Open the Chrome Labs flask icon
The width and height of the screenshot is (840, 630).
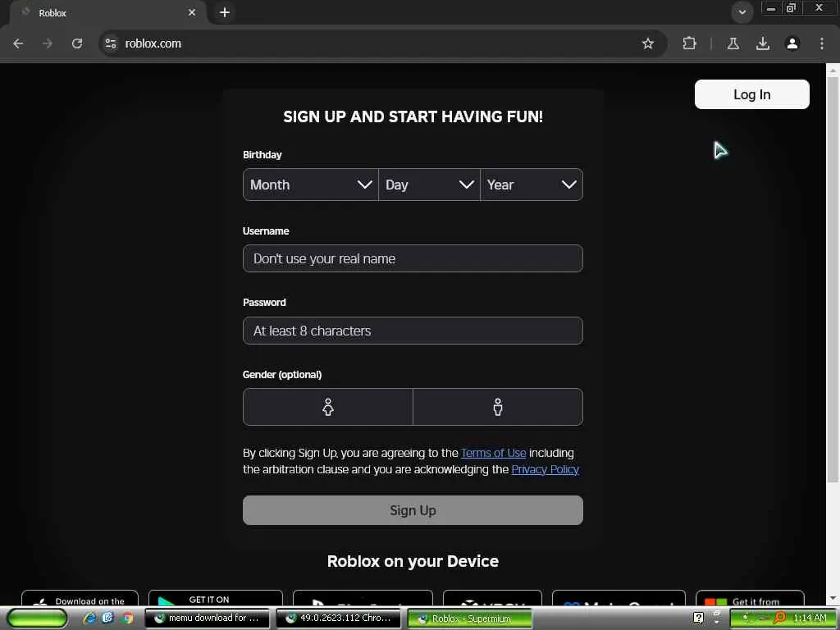[x=733, y=43]
